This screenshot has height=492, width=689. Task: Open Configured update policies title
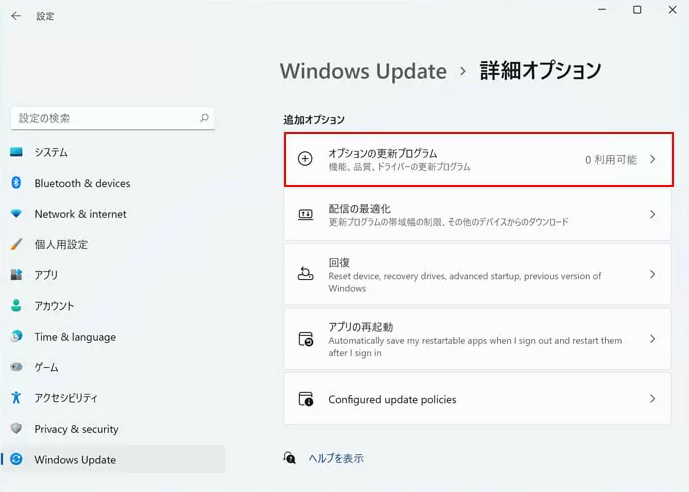tap(392, 399)
